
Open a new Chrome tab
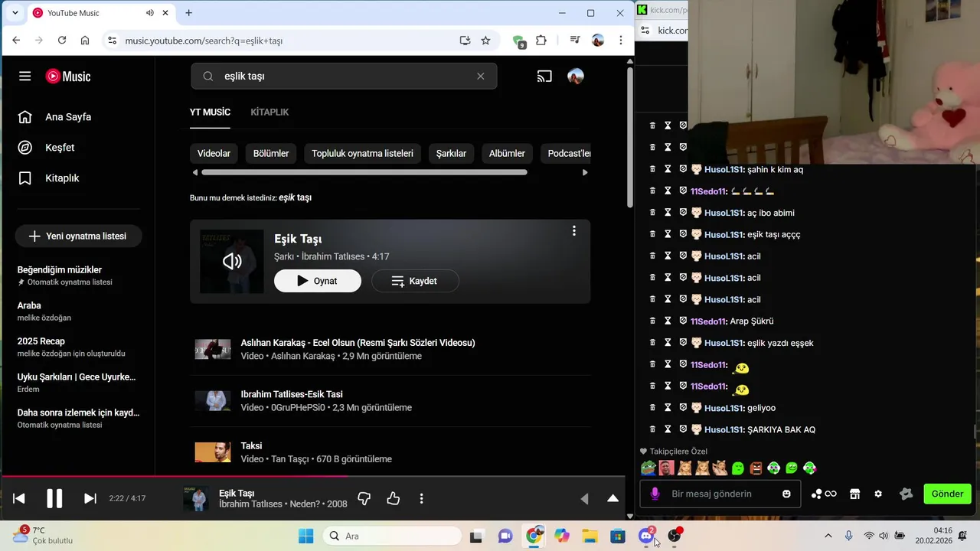coord(188,13)
